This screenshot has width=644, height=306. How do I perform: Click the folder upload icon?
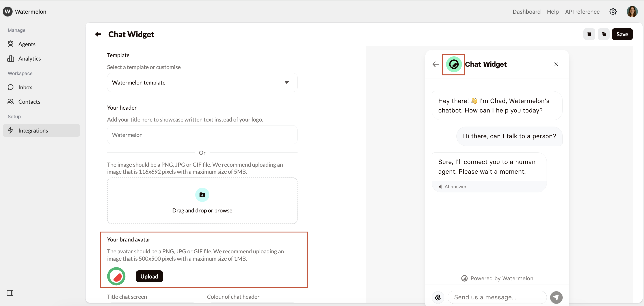[202, 195]
